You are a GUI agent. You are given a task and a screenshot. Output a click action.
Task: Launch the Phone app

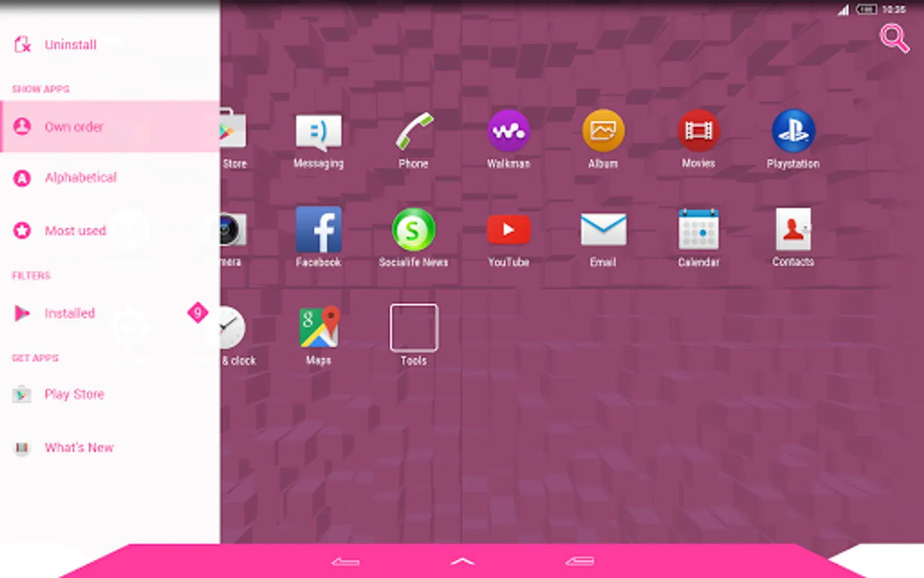coord(414,132)
